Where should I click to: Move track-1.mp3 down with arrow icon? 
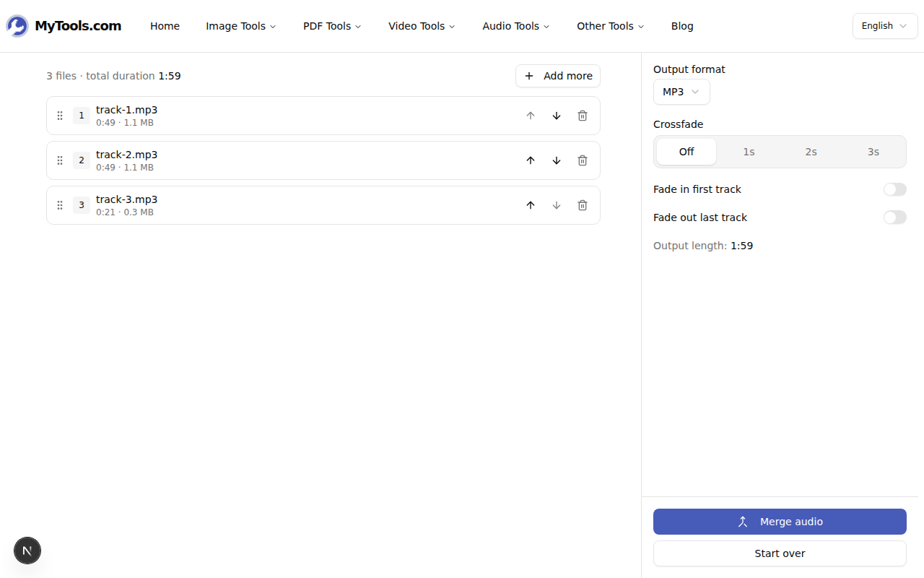(x=557, y=116)
